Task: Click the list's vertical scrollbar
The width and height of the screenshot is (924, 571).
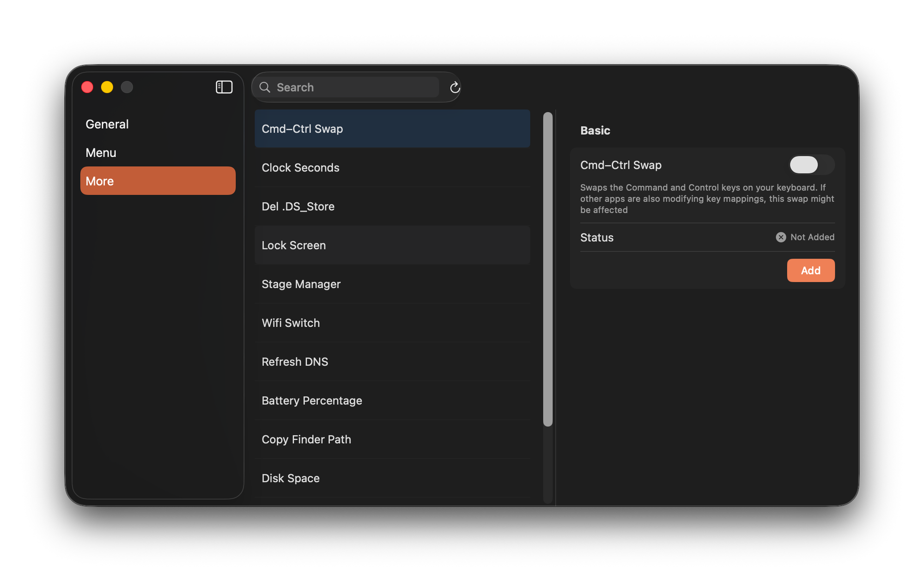Action: point(548,269)
